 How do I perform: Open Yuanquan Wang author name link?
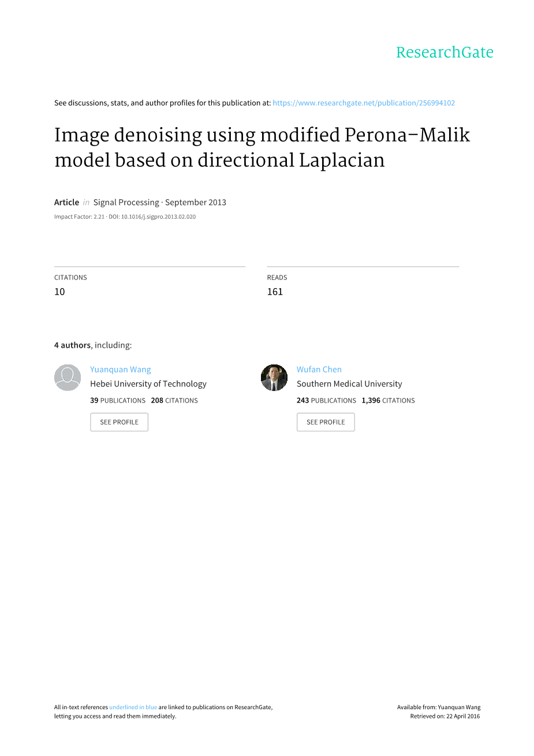coord(120,370)
